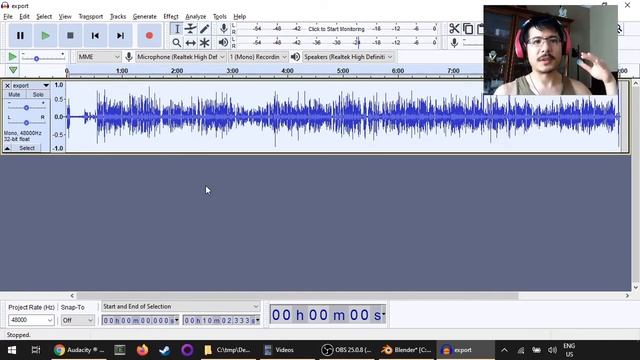
Task: Click the speaker icon beside Speakers dropdown
Action: 296,57
